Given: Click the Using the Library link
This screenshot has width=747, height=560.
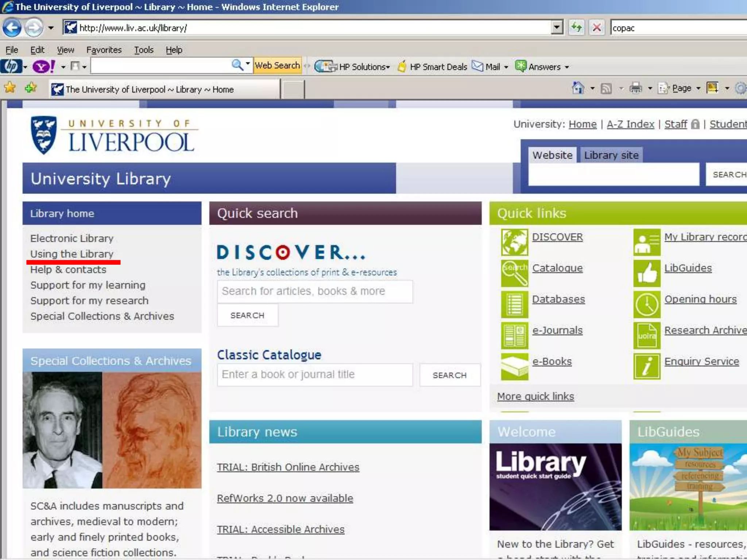Looking at the screenshot, I should pos(72,254).
